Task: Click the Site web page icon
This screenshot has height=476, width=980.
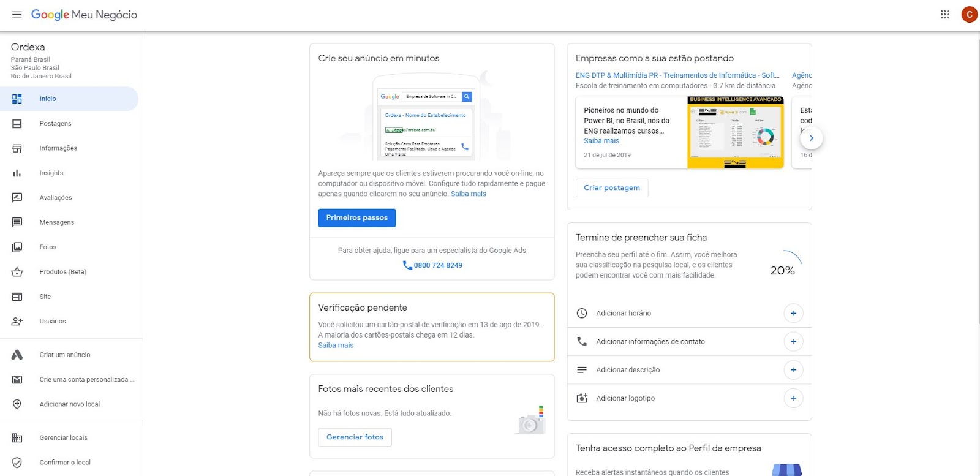Action: coord(17,297)
